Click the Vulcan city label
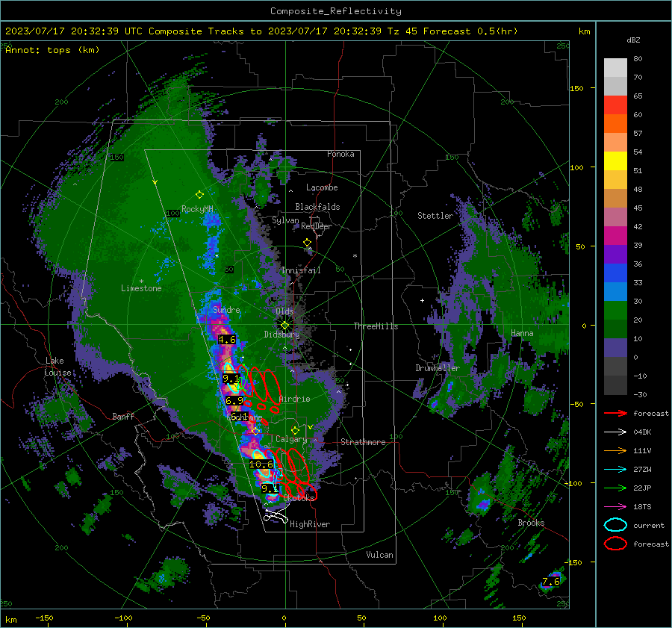The height and width of the screenshot is (628, 672). coord(379,555)
